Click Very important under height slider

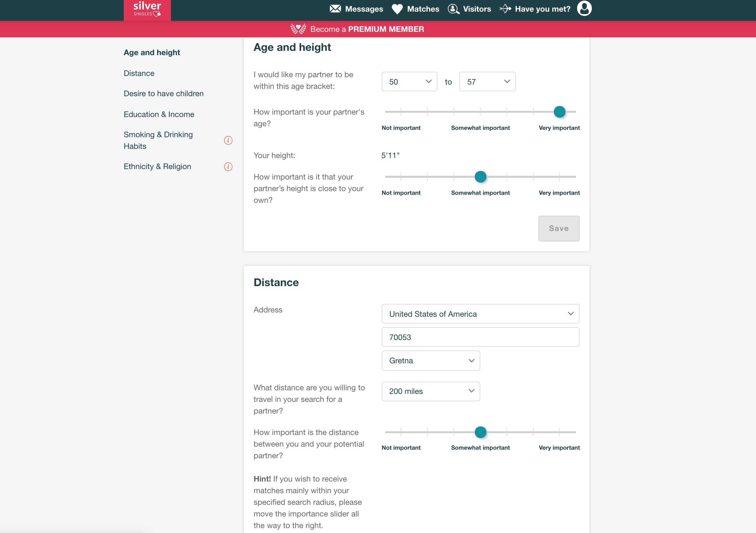pos(559,193)
